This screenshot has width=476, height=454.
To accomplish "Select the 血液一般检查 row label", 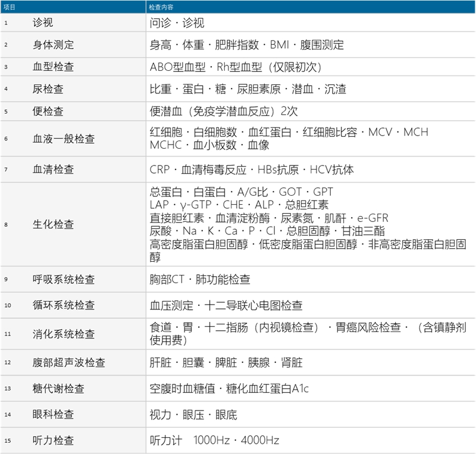I will click(x=63, y=139).
